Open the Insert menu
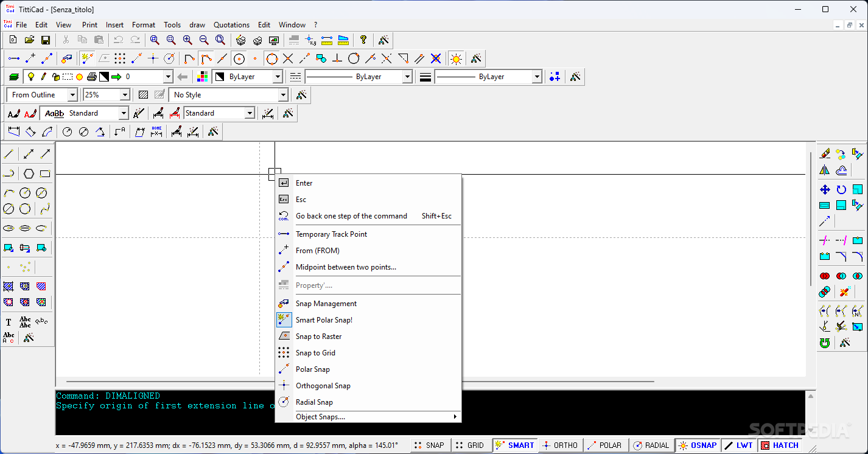This screenshot has height=454, width=868. [x=114, y=25]
